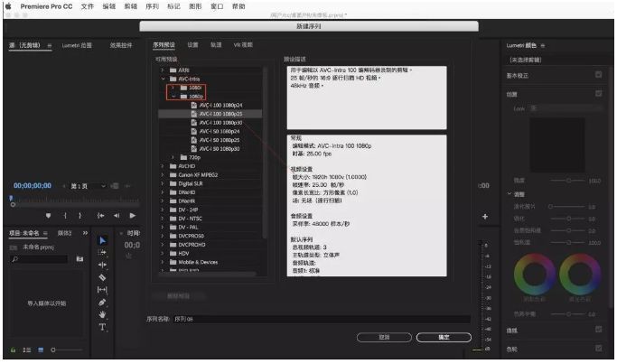Select preset AVC-I 100 1080p30
The image size is (617, 364).
click(220, 123)
